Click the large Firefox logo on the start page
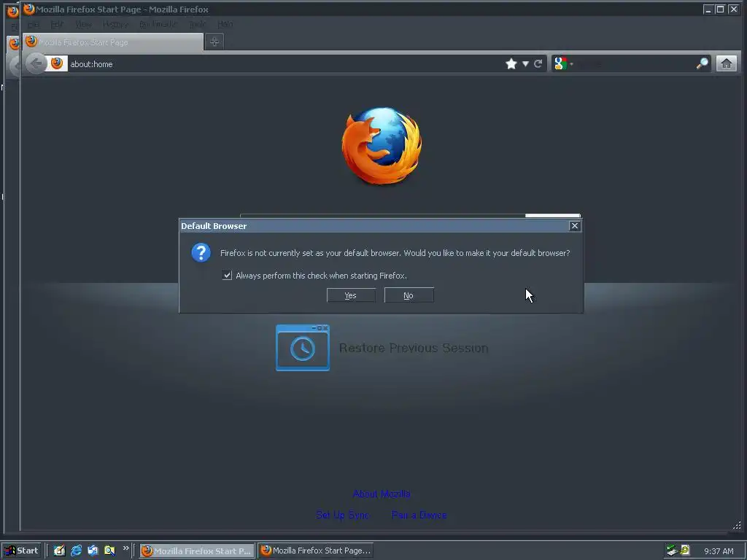 point(382,146)
